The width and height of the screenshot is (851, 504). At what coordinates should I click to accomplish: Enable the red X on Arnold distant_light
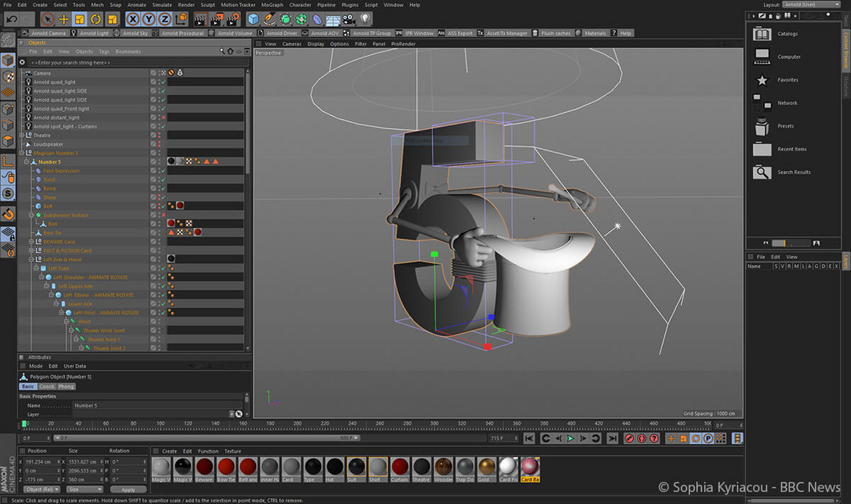(x=164, y=118)
